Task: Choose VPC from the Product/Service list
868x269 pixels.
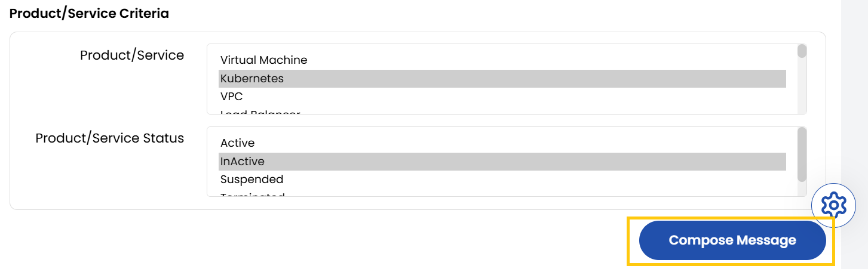Action: (x=231, y=96)
